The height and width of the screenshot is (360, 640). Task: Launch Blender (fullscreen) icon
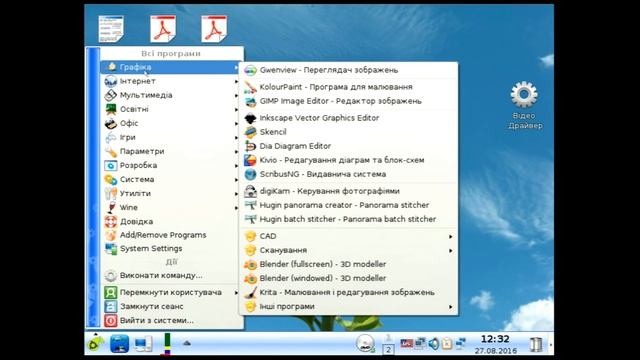point(250,264)
